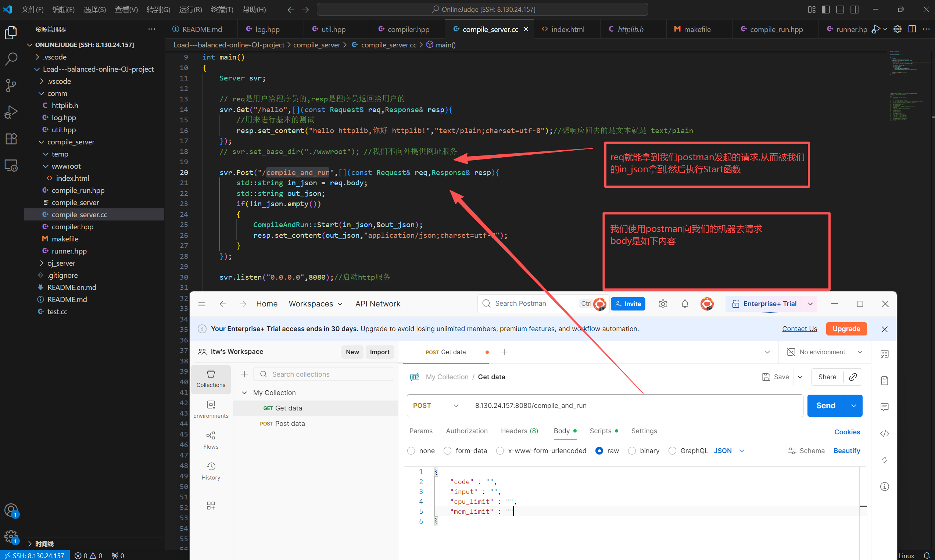Create new collection plus icon in Postman
Viewport: 935px width, 560px height.
(x=244, y=374)
